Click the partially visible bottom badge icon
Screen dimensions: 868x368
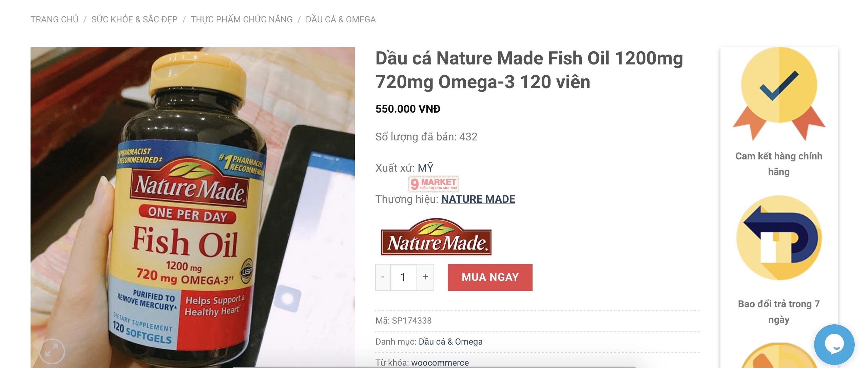click(x=779, y=355)
